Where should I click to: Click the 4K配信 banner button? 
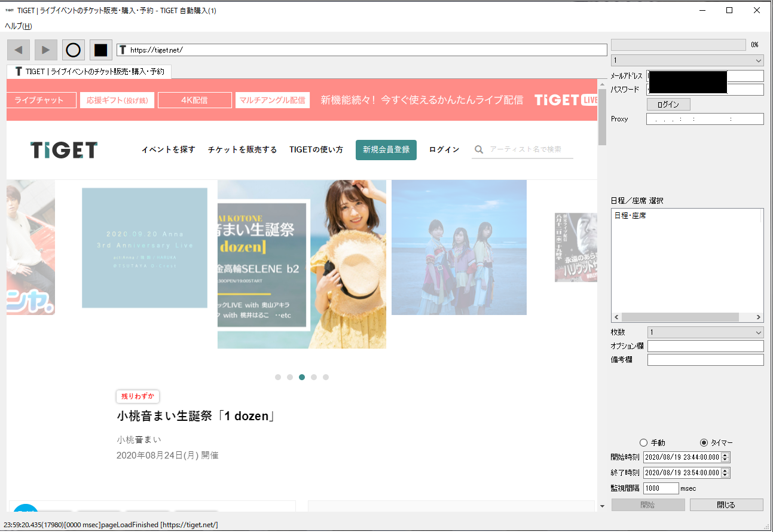click(x=195, y=100)
